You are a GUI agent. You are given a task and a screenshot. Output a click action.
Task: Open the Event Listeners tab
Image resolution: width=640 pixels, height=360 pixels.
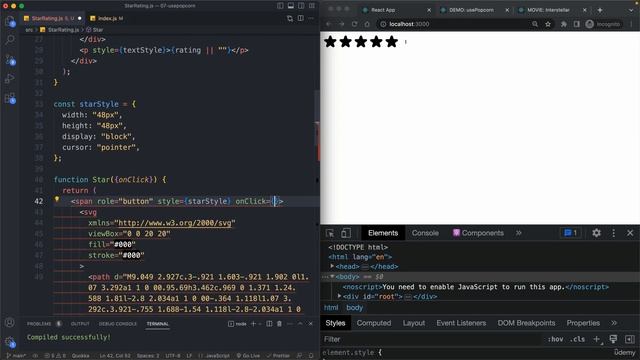point(461,323)
